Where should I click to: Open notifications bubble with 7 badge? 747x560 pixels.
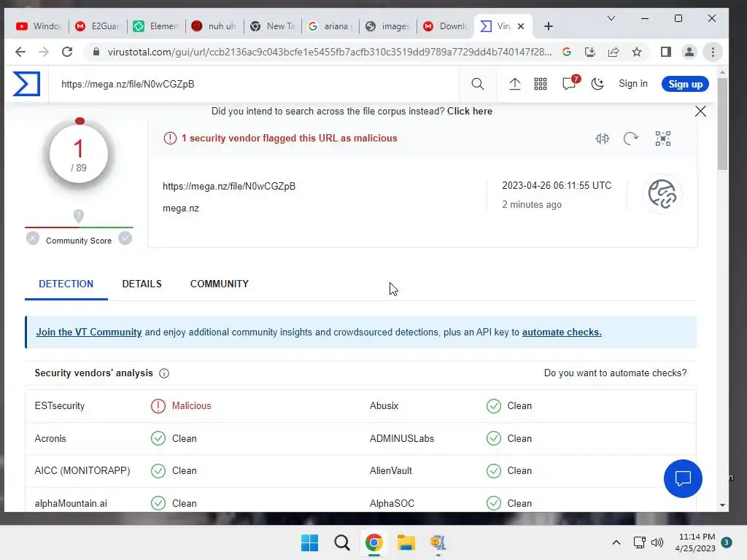coord(570,83)
